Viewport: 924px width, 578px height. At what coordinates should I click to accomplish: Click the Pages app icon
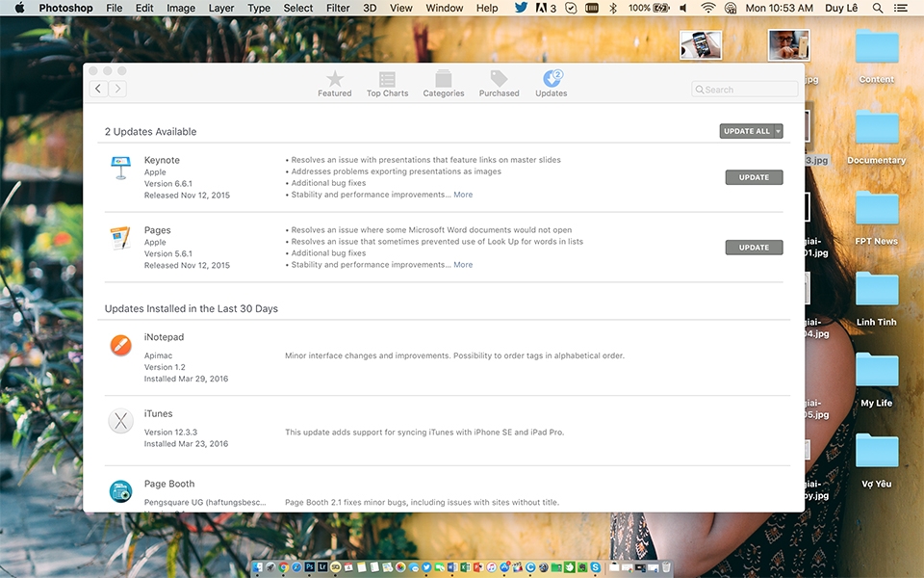point(120,238)
